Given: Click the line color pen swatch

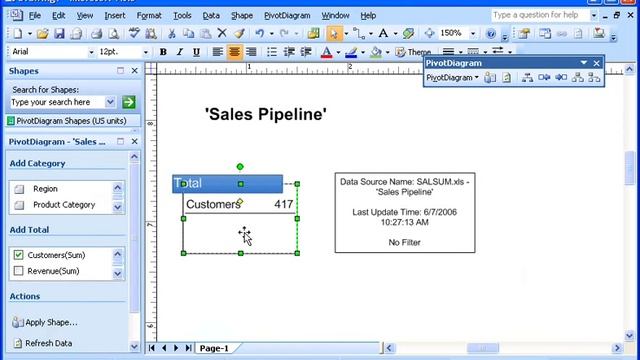Looking at the screenshot, I should coord(351,52).
